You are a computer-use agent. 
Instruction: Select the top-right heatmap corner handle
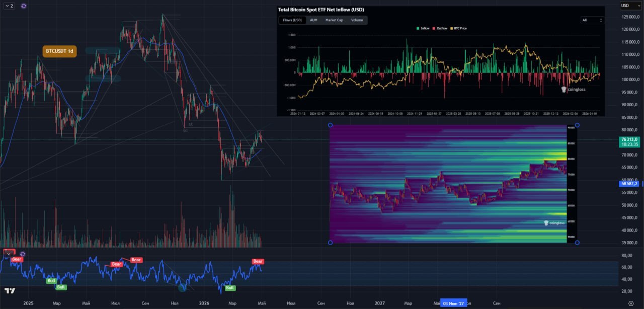coord(577,125)
